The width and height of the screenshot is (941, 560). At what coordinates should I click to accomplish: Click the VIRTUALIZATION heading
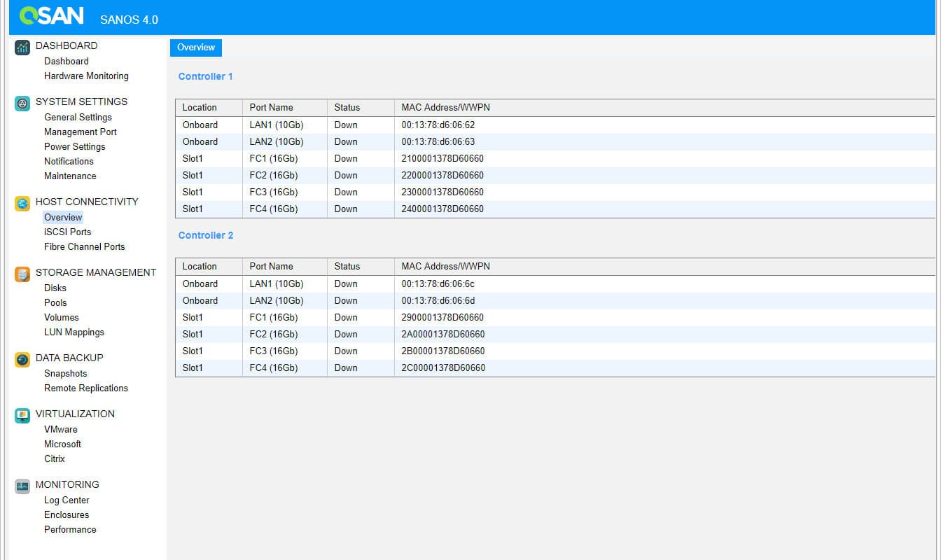point(75,414)
